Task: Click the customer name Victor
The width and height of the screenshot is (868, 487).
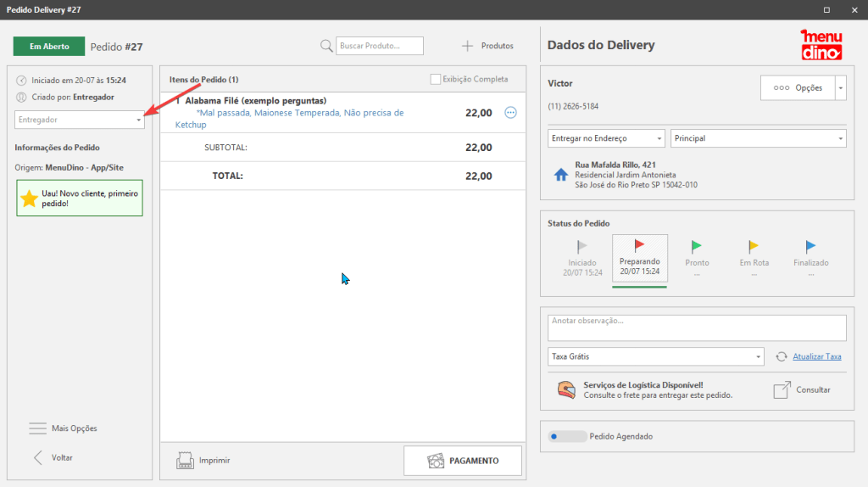Action: (560, 84)
